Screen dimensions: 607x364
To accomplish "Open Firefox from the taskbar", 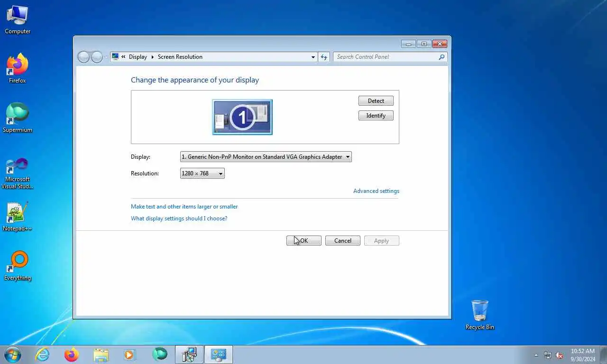I will [x=72, y=355].
